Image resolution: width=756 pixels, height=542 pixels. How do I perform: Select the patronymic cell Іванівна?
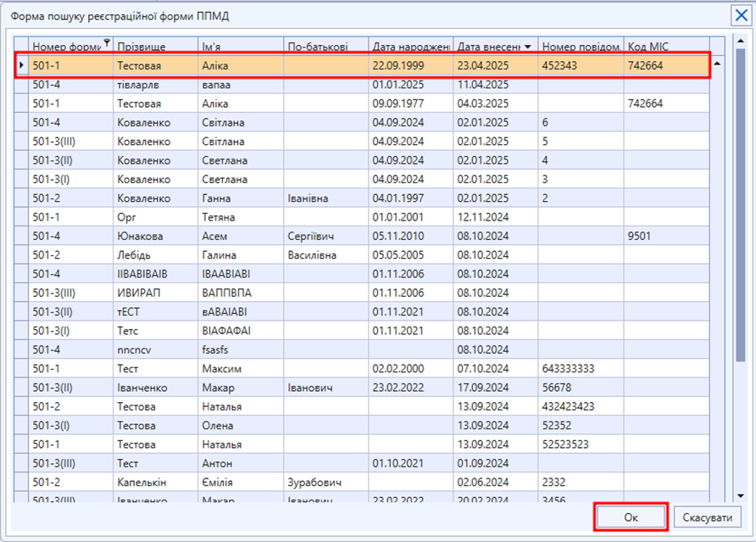(326, 198)
